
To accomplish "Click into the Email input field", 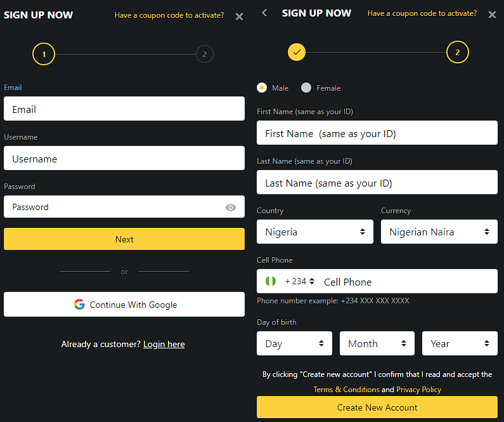I will click(124, 109).
